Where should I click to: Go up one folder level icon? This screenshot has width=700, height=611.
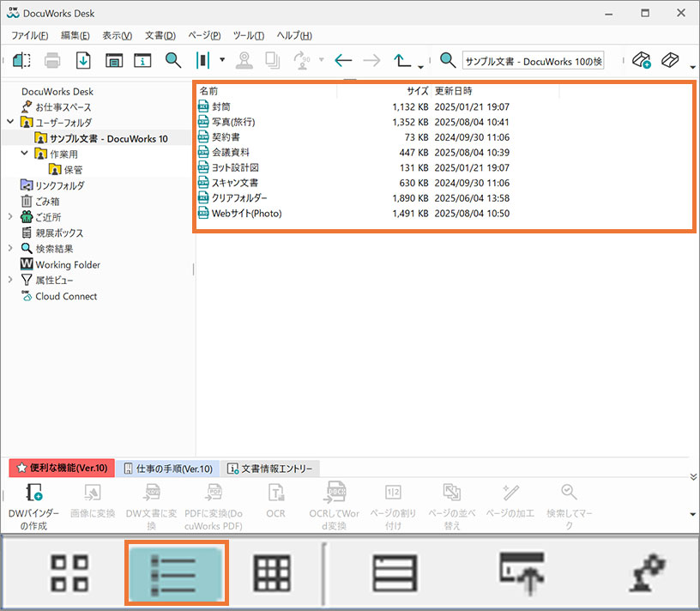point(402,60)
